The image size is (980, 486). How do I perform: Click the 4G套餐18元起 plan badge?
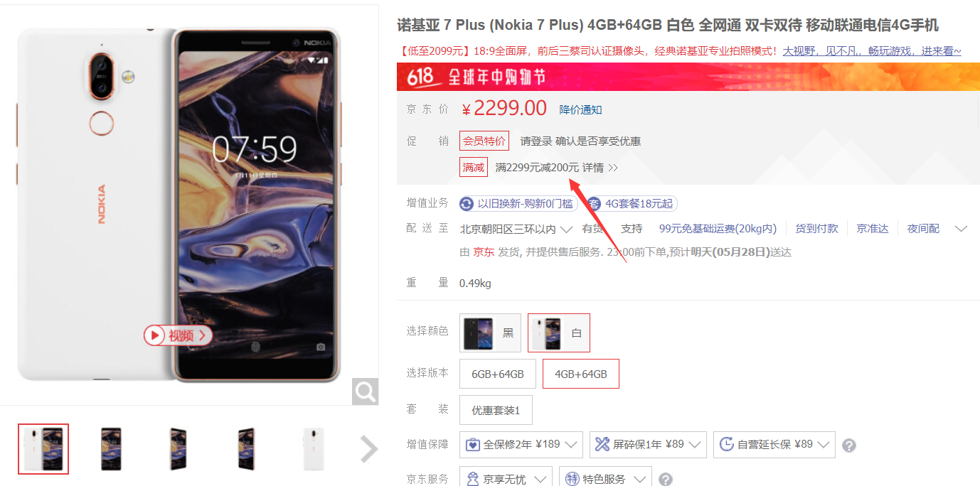[x=632, y=204]
